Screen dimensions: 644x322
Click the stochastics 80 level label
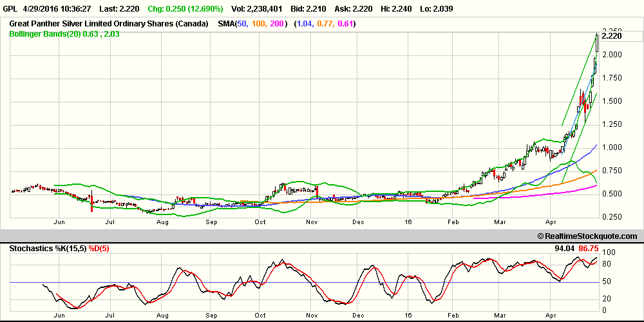[606, 264]
